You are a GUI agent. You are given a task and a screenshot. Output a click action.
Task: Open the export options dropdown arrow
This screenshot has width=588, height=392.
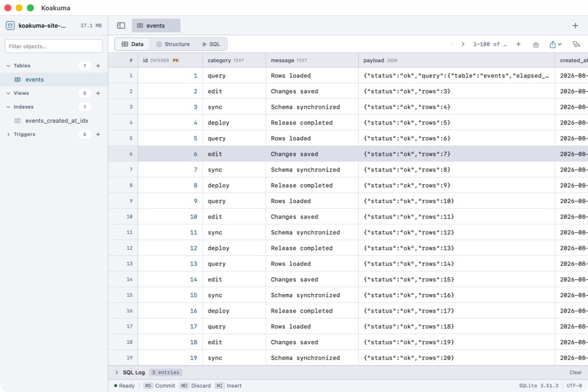pyautogui.click(x=560, y=44)
